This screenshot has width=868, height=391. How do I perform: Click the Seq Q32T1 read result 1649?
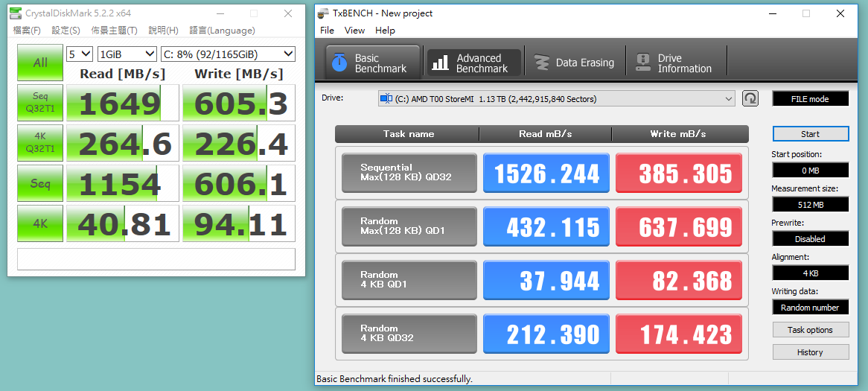(122, 103)
